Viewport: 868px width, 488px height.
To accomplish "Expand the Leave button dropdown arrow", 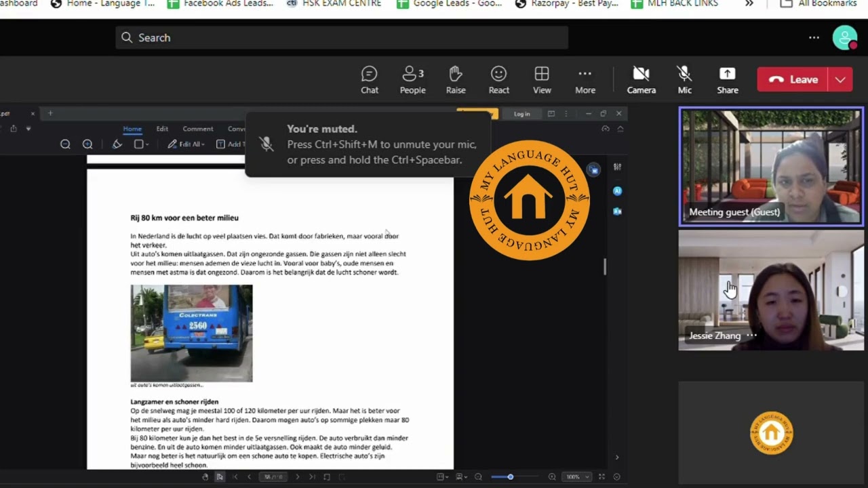I will click(x=841, y=79).
